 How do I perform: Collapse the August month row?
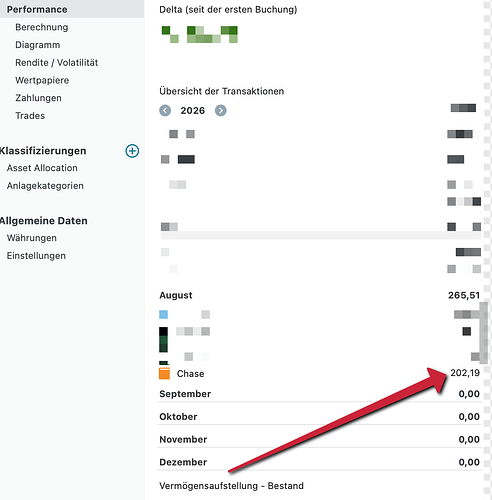319,295
